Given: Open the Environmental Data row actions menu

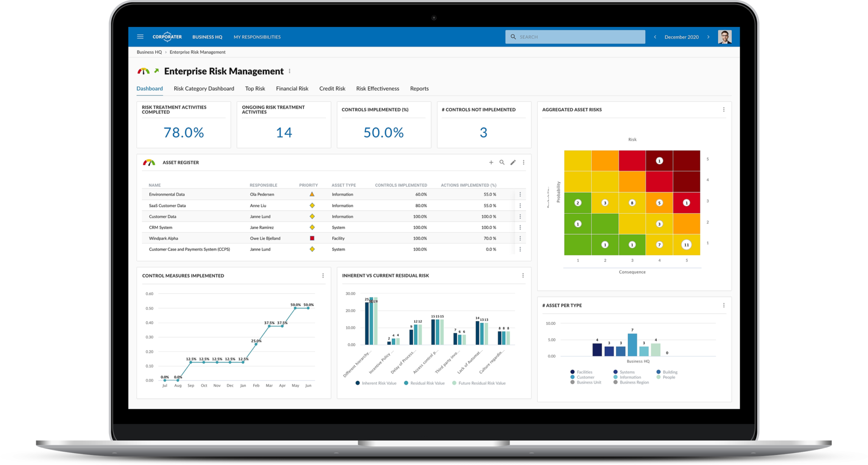Looking at the screenshot, I should point(520,194).
